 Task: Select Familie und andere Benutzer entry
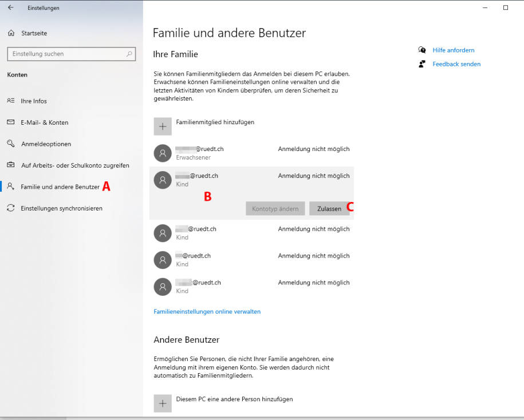(60, 187)
